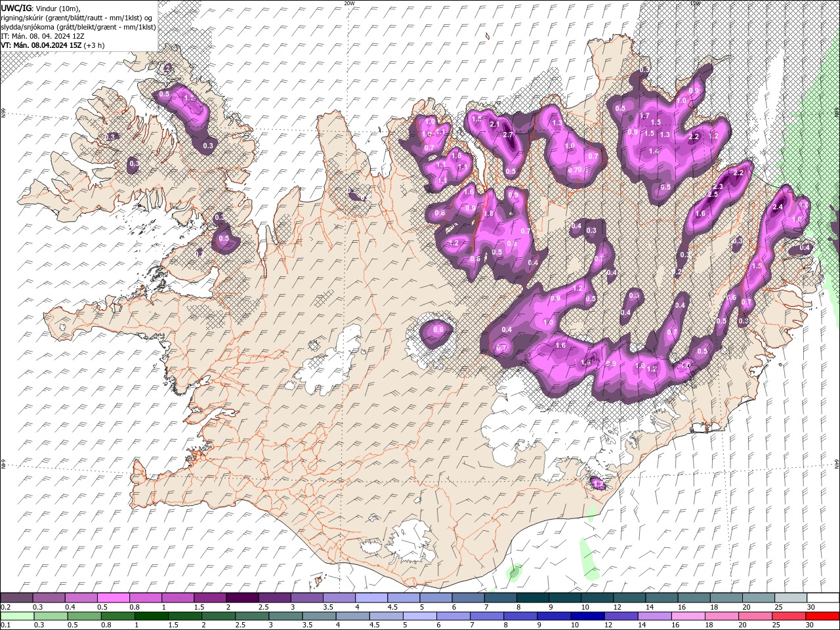Click the '2.7' snowfall value on the map
The height and width of the screenshot is (630, 840).
[507, 135]
